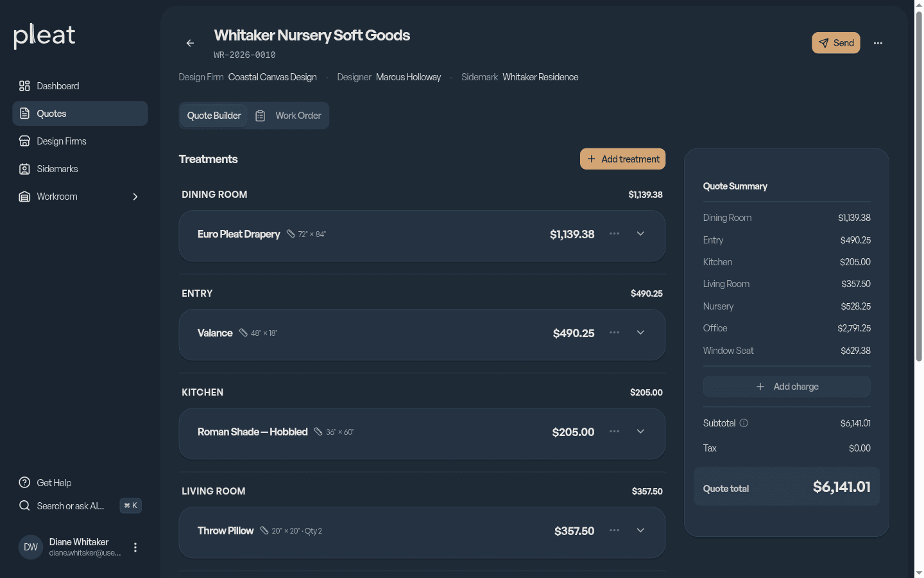The width and height of the screenshot is (924, 578).
Task: Open Get Help
Action: coord(80,483)
